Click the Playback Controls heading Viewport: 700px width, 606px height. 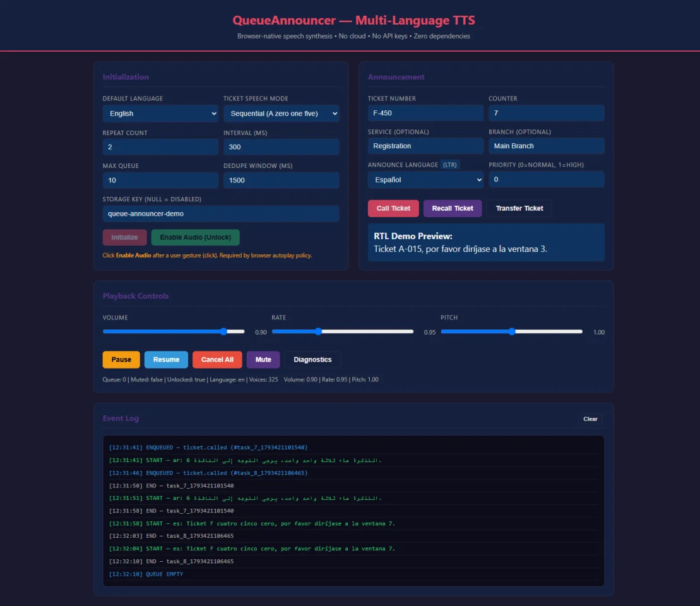(136, 296)
